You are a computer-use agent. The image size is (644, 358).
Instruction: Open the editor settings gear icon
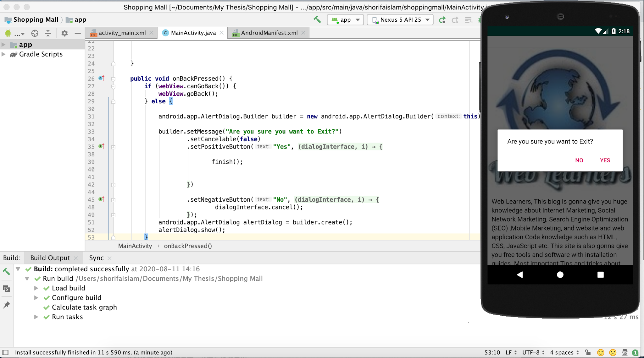(x=65, y=33)
